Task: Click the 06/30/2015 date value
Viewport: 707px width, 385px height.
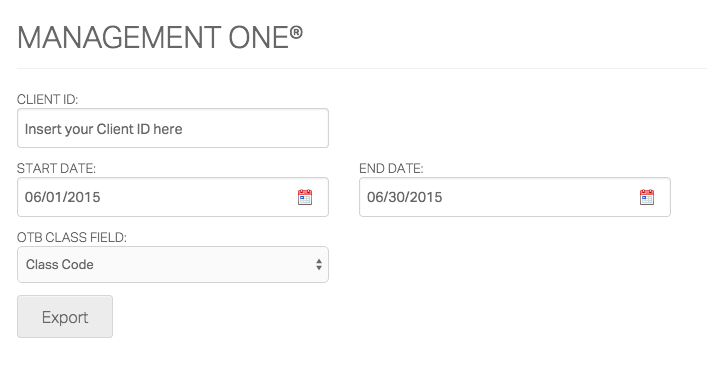Action: 404,197
